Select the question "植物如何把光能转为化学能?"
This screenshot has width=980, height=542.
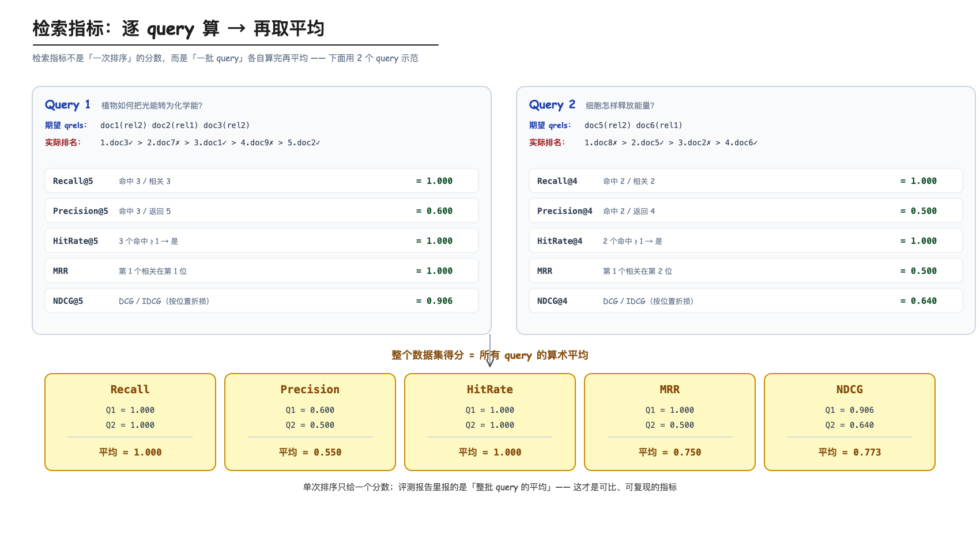pos(152,106)
